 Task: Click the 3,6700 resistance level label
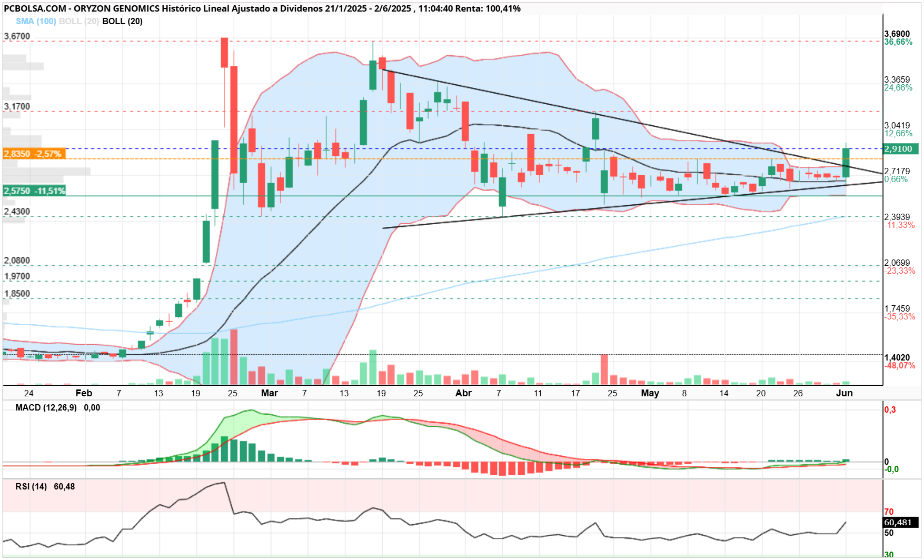17,36
